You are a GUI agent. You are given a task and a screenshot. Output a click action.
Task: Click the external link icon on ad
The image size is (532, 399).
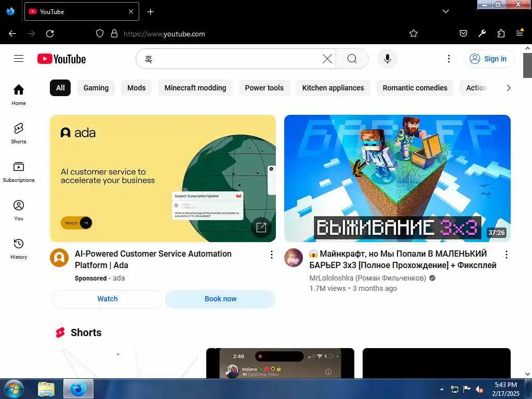pos(261,228)
